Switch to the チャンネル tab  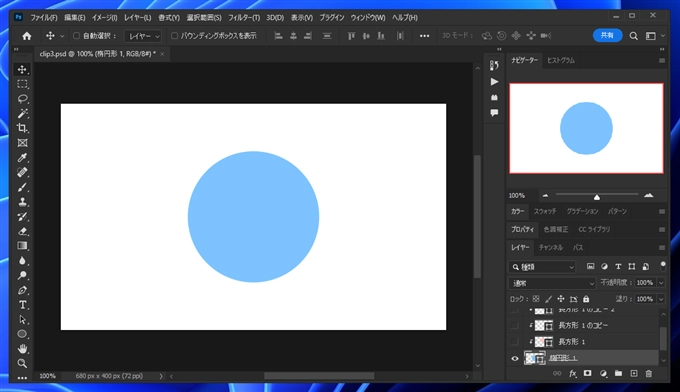pos(551,248)
